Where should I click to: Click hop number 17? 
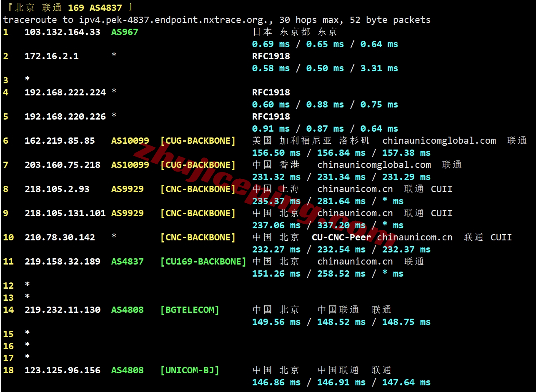(8, 358)
